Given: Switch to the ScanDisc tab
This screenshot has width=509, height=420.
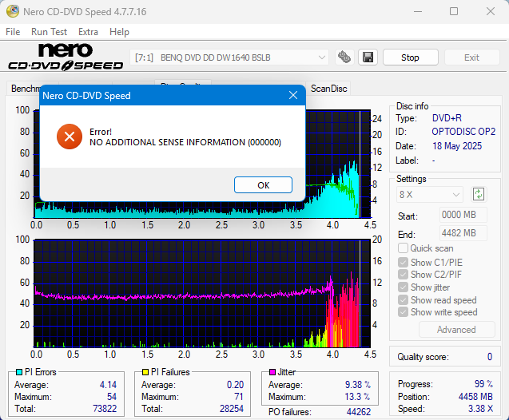Looking at the screenshot, I should point(328,89).
